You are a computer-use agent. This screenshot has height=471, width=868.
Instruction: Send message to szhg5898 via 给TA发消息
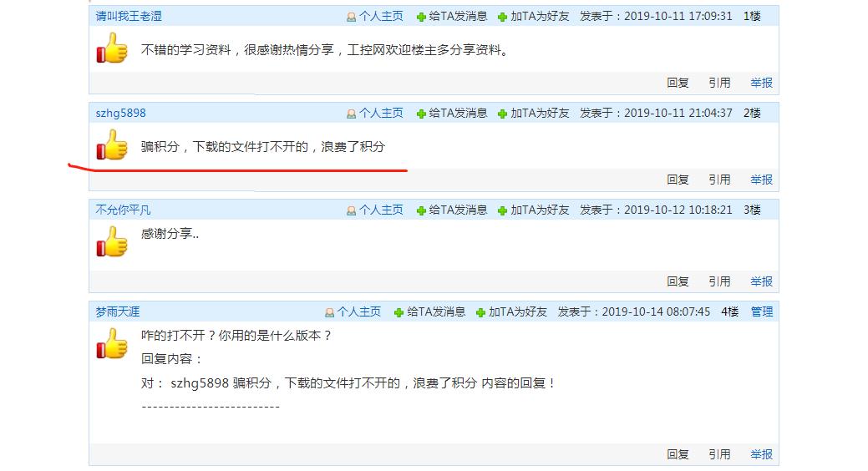click(x=458, y=113)
